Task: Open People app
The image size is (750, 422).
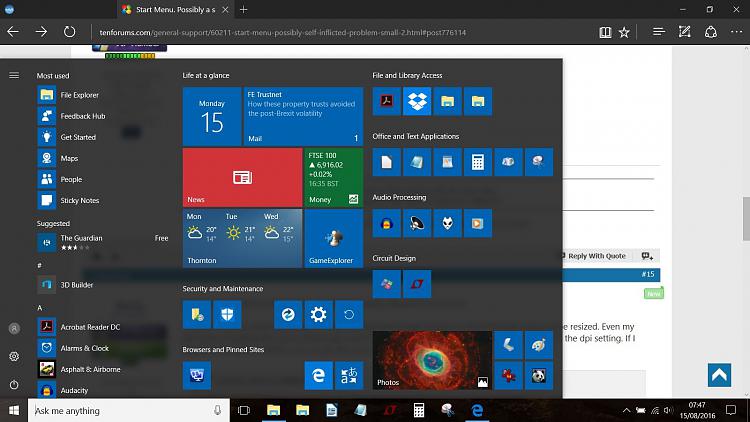Action: (103, 179)
